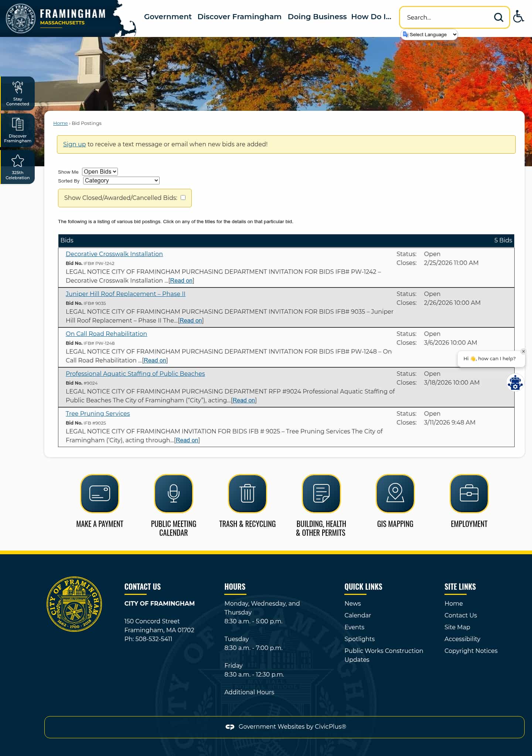Click Bid No. IFB# PW-1248 text

[90, 343]
